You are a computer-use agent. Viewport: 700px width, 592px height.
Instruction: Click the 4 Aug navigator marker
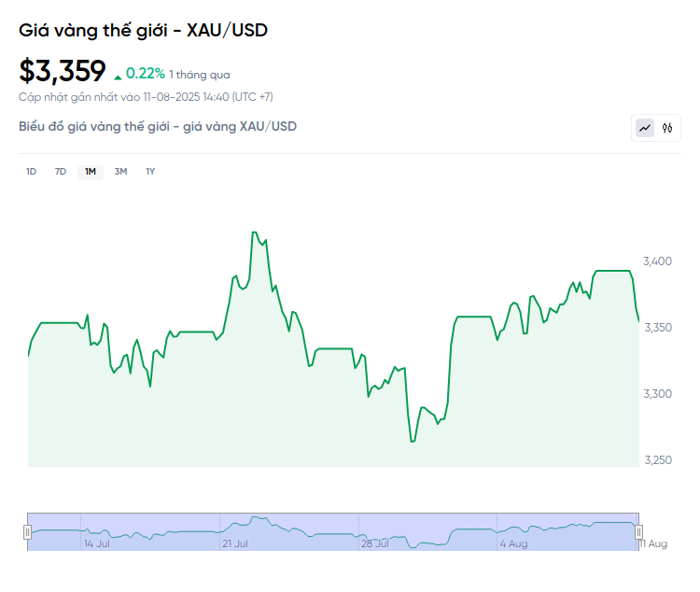(513, 543)
